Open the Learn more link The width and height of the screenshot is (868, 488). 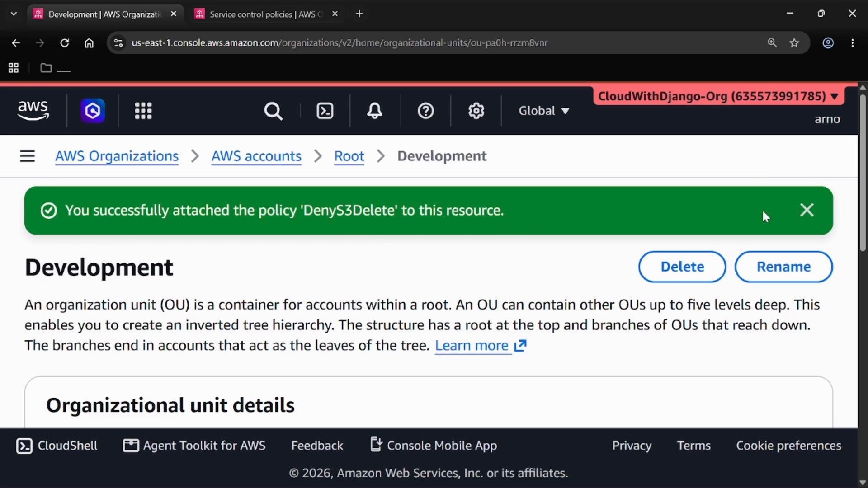[481, 346]
